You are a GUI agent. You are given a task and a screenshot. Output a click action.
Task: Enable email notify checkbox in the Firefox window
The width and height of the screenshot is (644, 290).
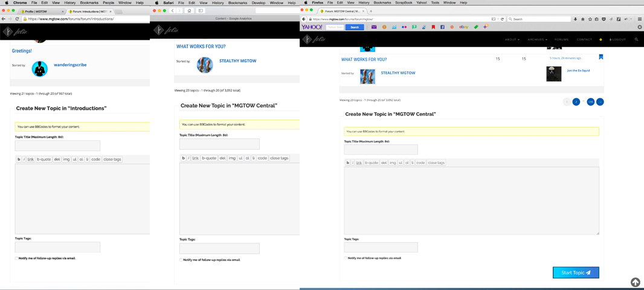346,258
